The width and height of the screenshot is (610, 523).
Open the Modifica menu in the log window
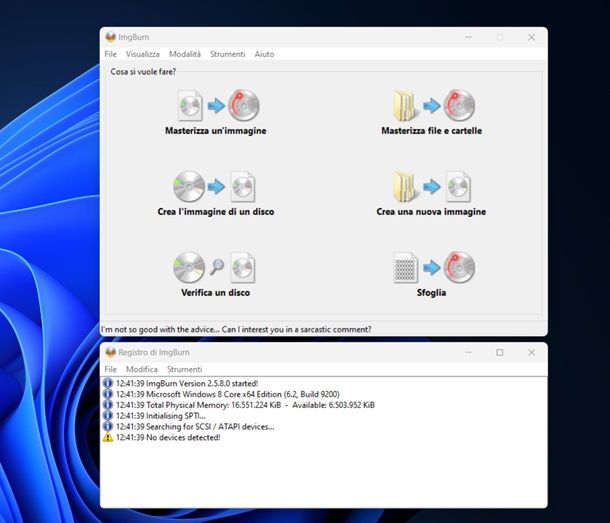click(x=142, y=369)
